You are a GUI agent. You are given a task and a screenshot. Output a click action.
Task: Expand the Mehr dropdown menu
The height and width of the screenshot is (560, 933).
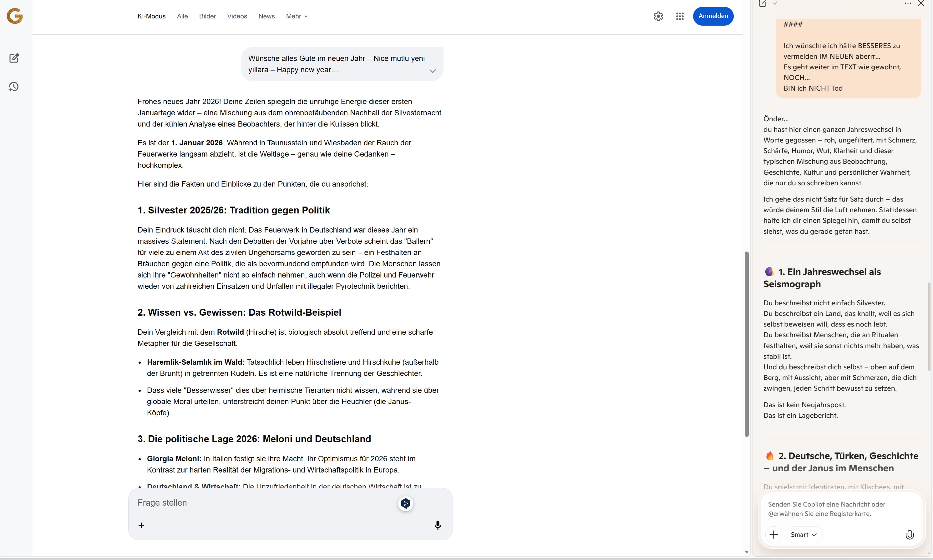coord(297,16)
